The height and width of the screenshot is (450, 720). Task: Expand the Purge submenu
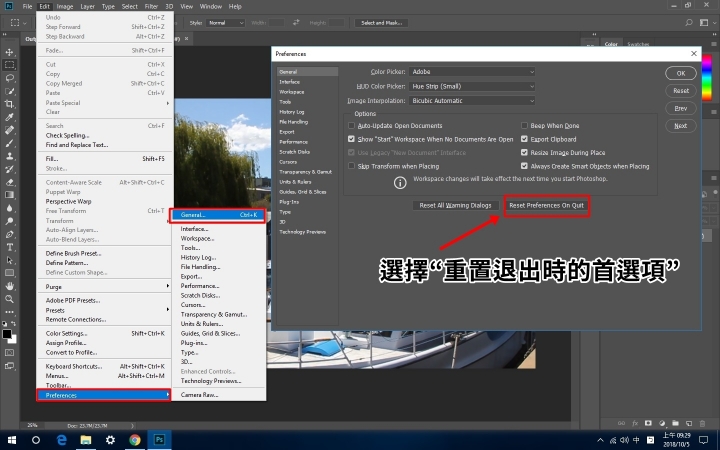[x=105, y=287]
